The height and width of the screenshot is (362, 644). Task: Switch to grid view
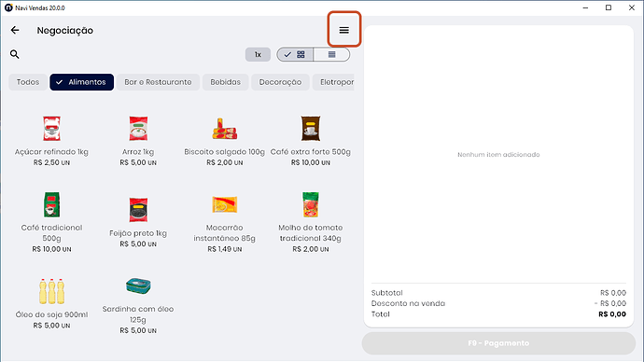(x=295, y=54)
